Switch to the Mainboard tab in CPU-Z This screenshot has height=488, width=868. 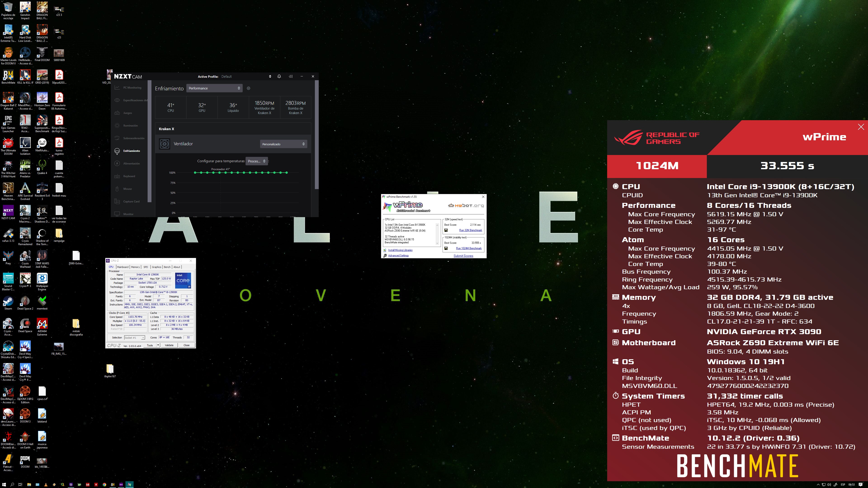point(123,267)
